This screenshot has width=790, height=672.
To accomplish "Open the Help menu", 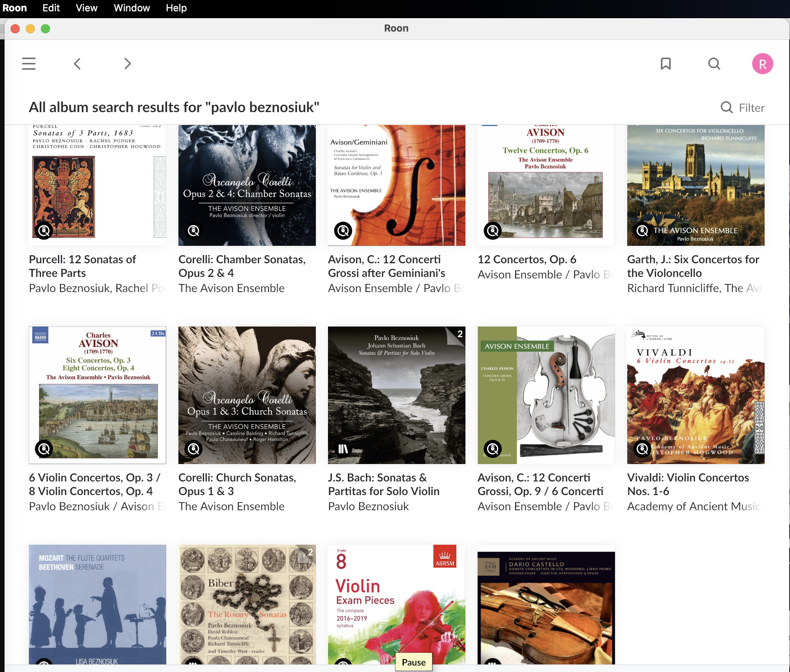I will 176,8.
